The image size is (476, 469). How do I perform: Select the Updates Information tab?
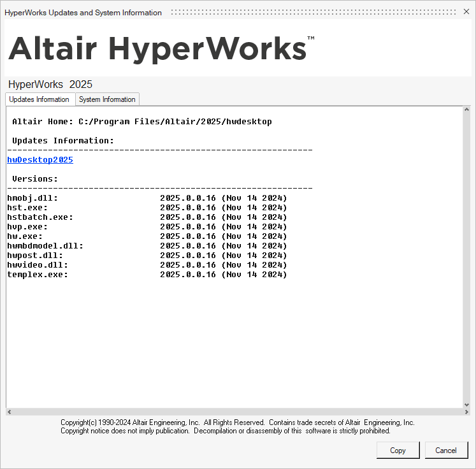coord(39,99)
